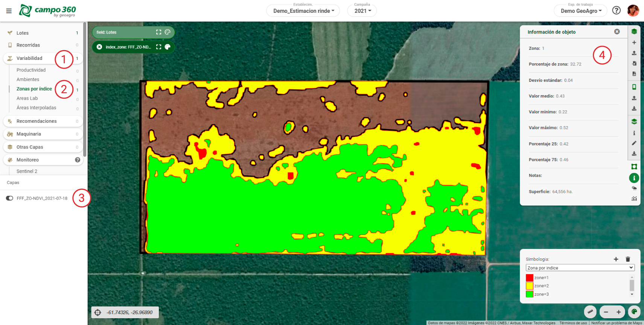This screenshot has width=644, height=325.
Task: Activate the ruler measurement tool
Action: 590,312
